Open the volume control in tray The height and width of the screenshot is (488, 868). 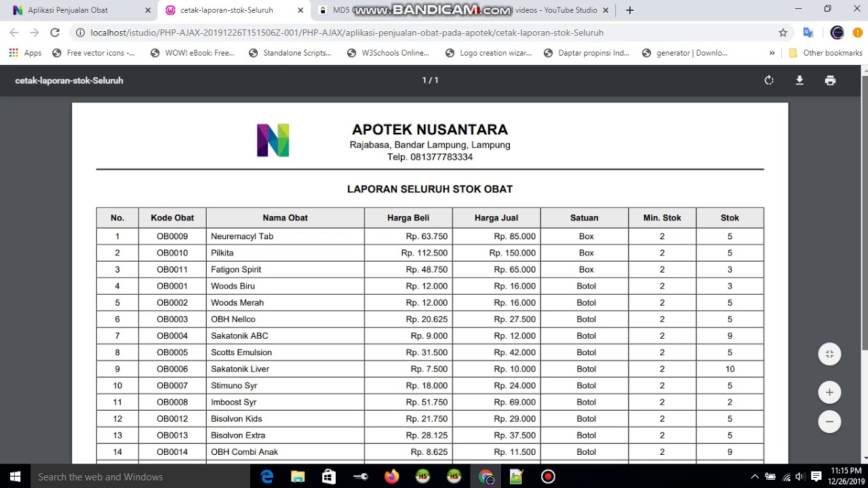point(800,476)
